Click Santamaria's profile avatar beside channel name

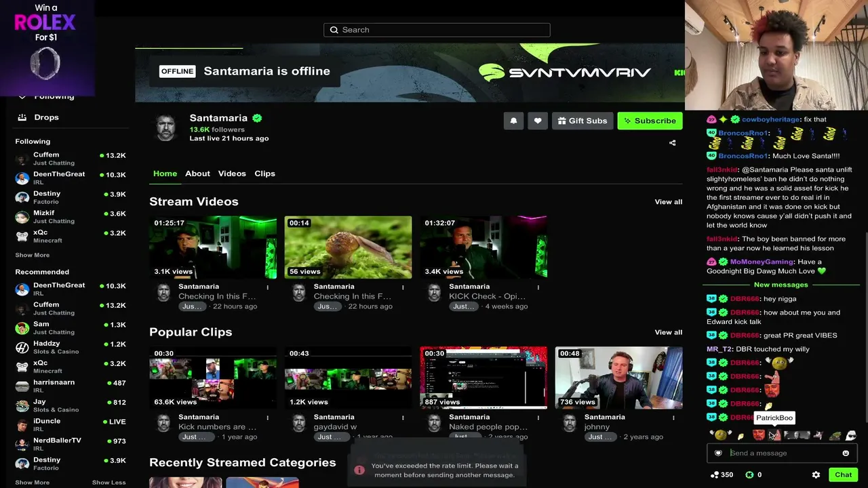[166, 127]
